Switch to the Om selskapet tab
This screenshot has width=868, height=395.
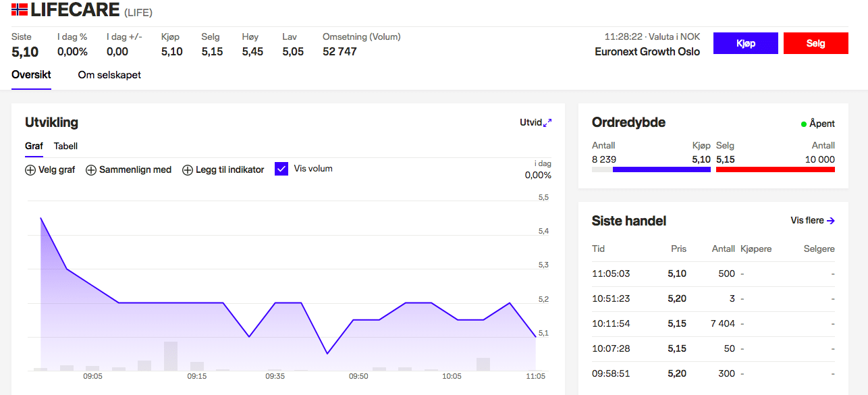point(109,75)
